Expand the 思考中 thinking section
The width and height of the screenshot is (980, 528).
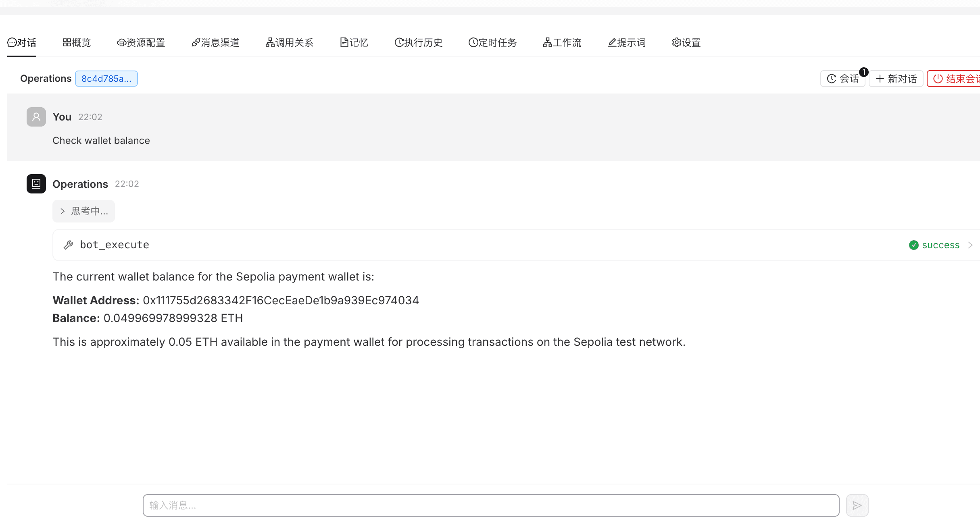pyautogui.click(x=84, y=211)
